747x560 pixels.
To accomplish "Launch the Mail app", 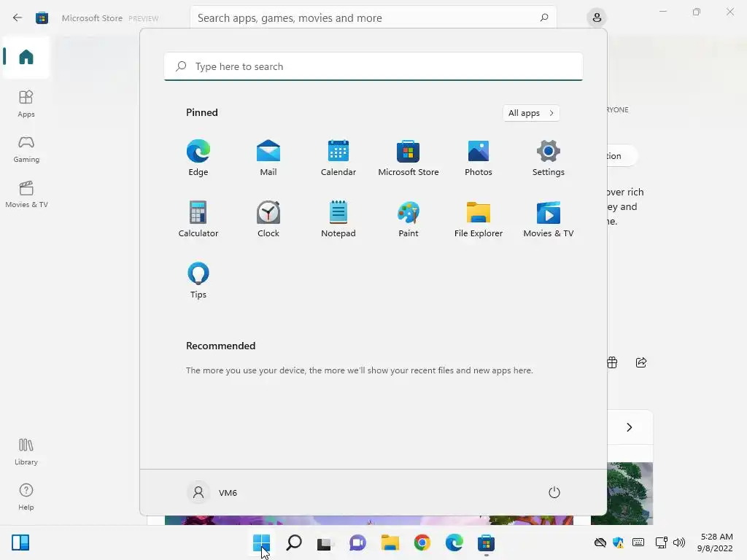I will coord(268,157).
